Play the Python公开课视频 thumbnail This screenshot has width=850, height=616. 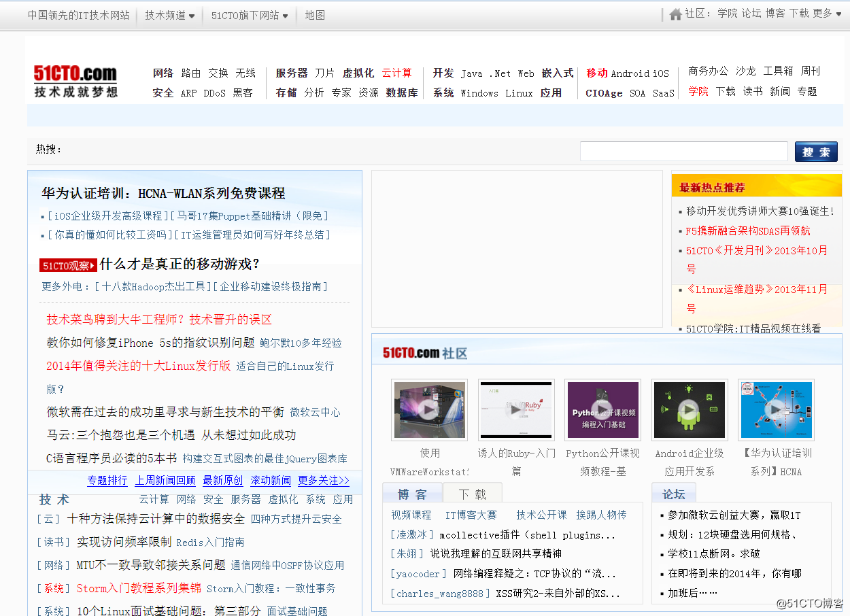click(602, 410)
